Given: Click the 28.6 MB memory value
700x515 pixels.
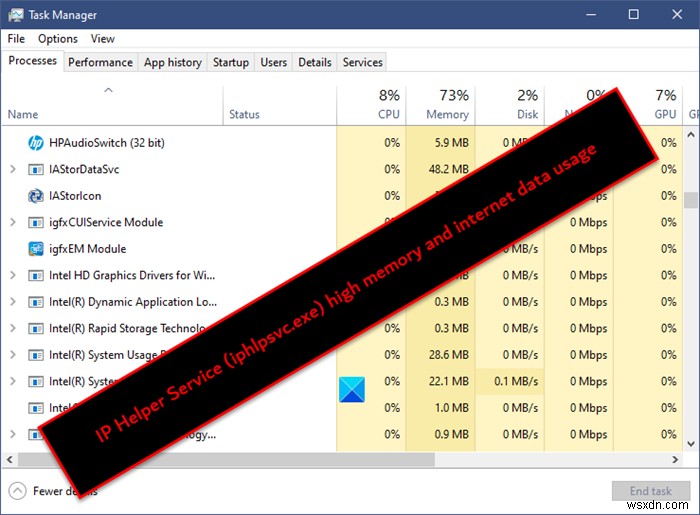Looking at the screenshot, I should tap(449, 355).
